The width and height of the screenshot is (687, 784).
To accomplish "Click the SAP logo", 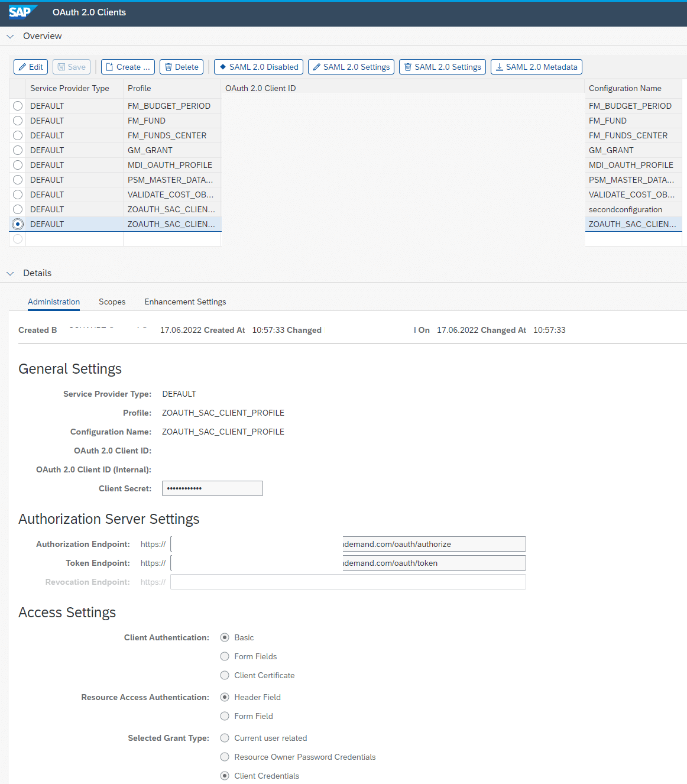I will tap(22, 12).
